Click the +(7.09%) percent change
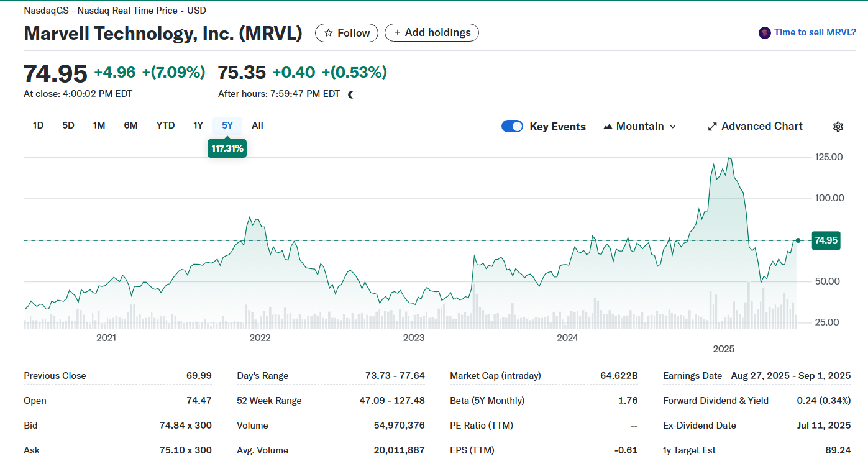The width and height of the screenshot is (868, 469). [173, 73]
